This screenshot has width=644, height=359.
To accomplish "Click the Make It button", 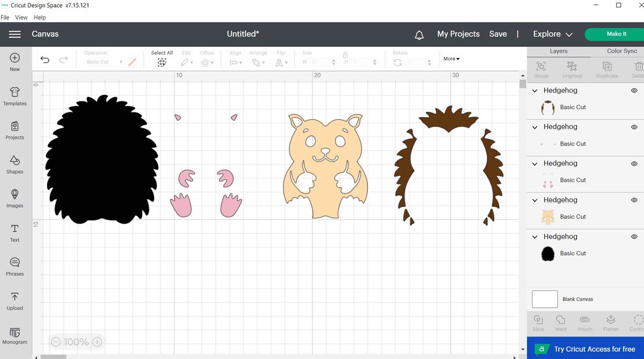I will click(x=618, y=34).
